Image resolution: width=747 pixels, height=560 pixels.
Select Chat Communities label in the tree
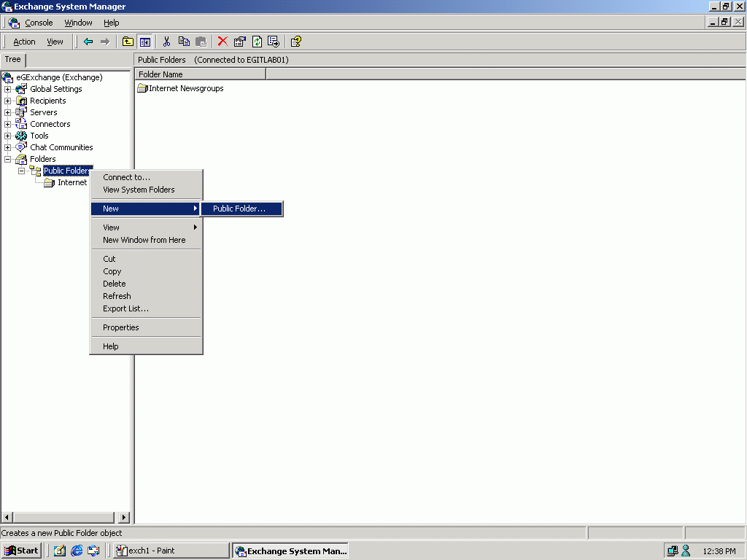point(61,147)
